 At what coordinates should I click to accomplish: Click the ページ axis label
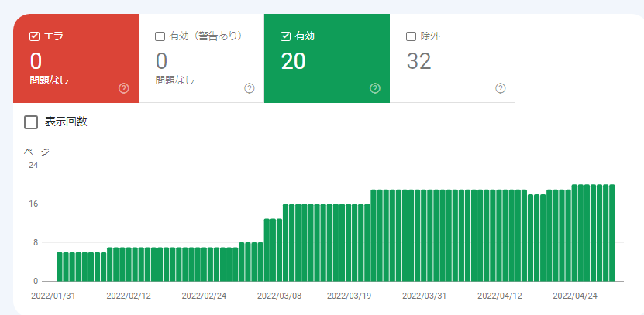click(x=36, y=152)
